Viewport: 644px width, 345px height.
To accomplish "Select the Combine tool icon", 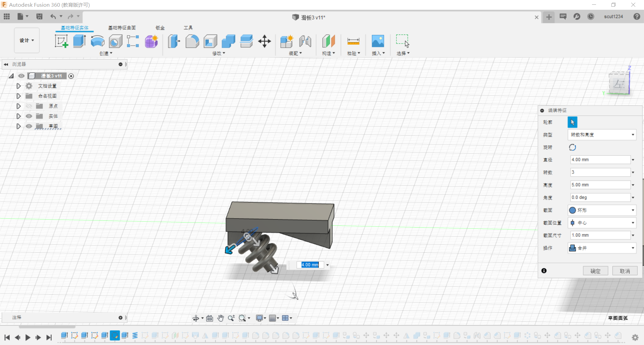I will tap(228, 41).
